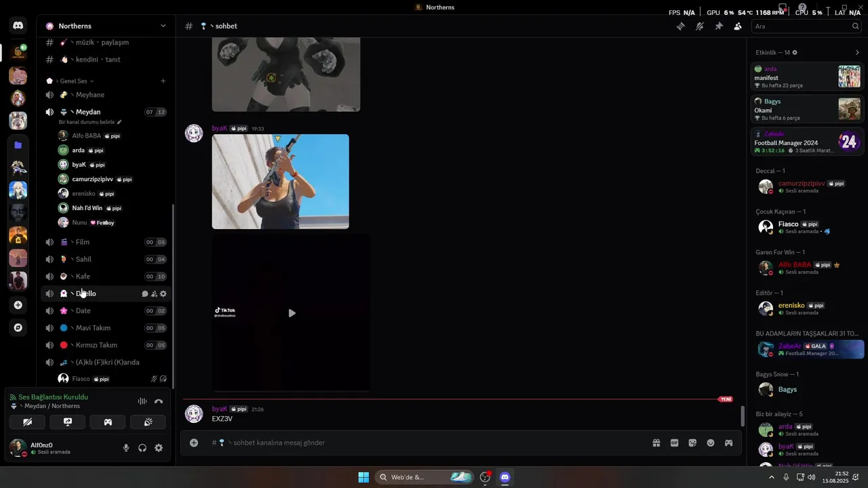Join the Meyhane voice channel
Viewport: 868px width, 488px height.
[x=106, y=95]
